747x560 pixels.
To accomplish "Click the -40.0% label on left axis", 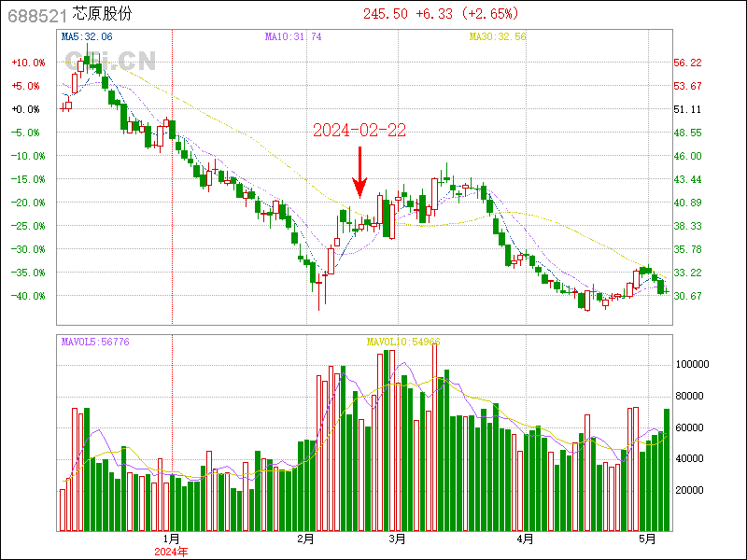I will 27,296.
